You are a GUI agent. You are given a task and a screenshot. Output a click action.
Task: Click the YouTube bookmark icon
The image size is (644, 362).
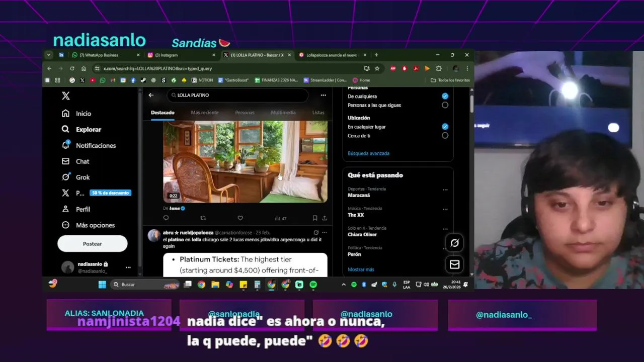click(93, 80)
